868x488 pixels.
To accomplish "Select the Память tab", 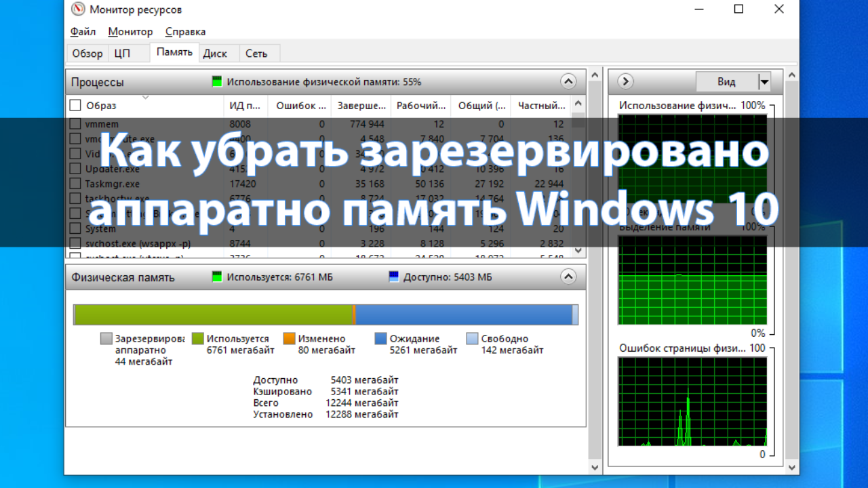I will coord(174,52).
